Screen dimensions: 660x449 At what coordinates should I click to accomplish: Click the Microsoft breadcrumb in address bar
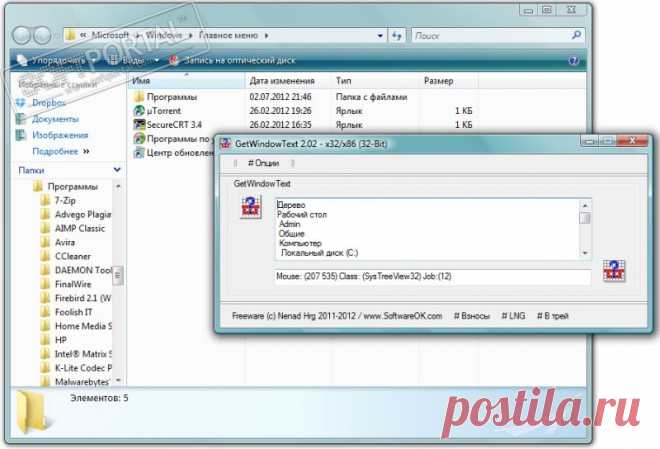pos(110,35)
